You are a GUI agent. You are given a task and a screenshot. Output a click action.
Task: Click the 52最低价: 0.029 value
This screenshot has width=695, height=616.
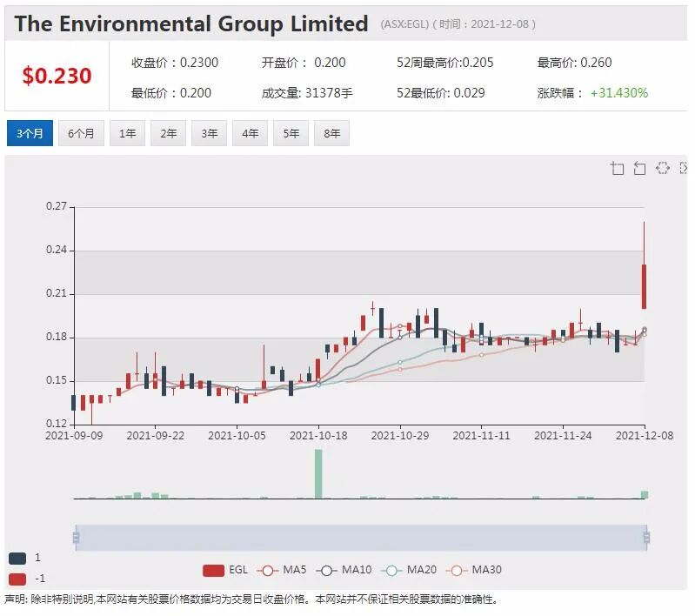click(441, 93)
